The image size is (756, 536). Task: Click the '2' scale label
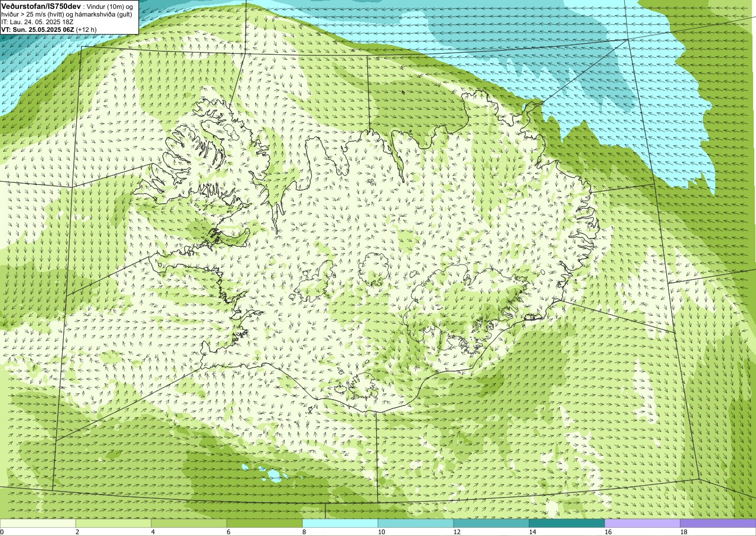point(78,532)
